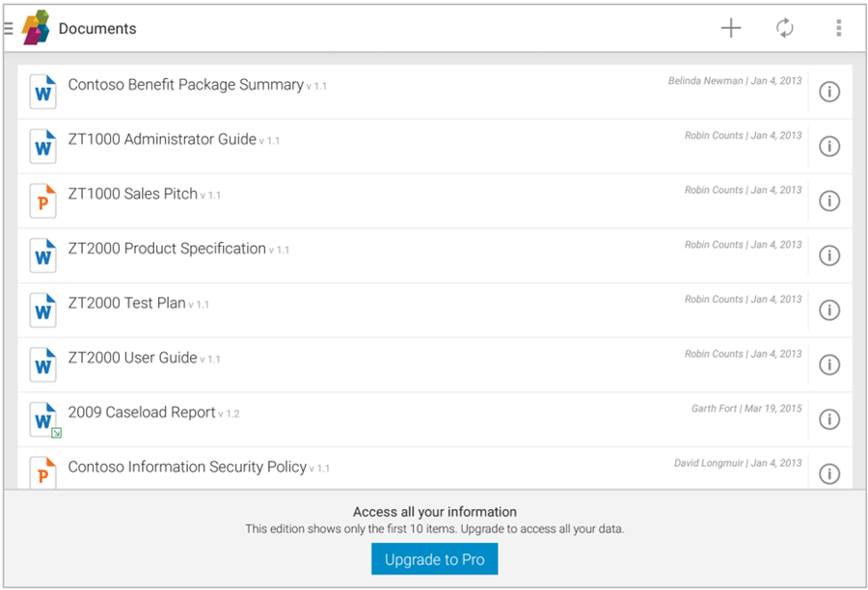Show info for Contoso Benefit Package Summary
The height and width of the screenshot is (590, 868).
[829, 92]
